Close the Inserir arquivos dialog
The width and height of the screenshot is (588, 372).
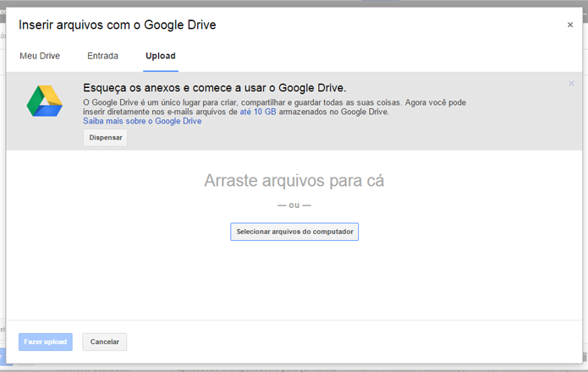(x=570, y=25)
